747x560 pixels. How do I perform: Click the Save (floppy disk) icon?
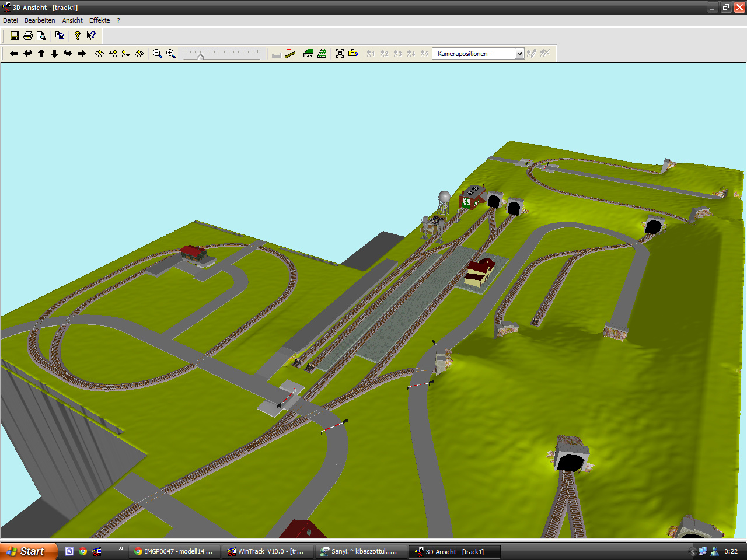pos(15,36)
